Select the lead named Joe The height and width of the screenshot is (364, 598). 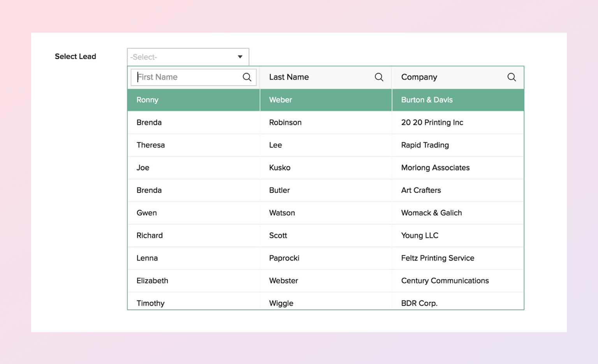coord(143,168)
